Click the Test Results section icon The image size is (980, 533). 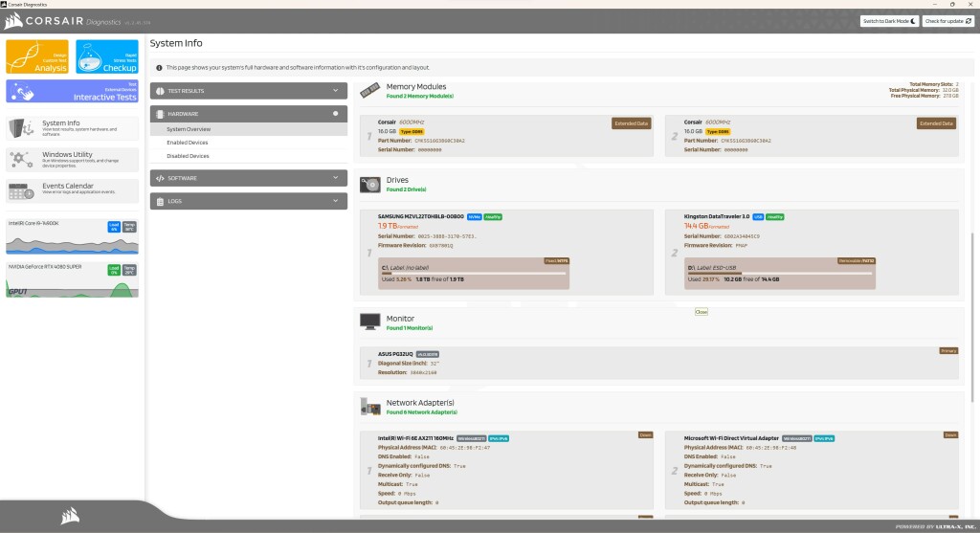[x=160, y=91]
